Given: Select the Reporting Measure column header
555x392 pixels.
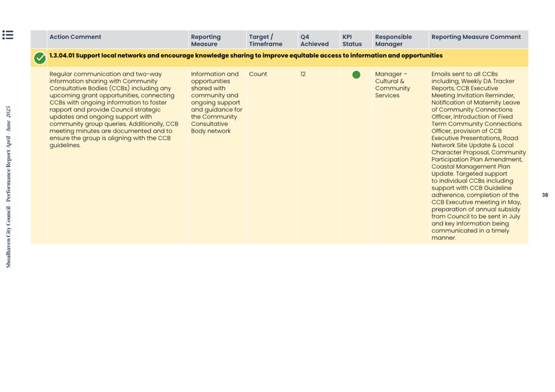Looking at the screenshot, I should point(205,41).
